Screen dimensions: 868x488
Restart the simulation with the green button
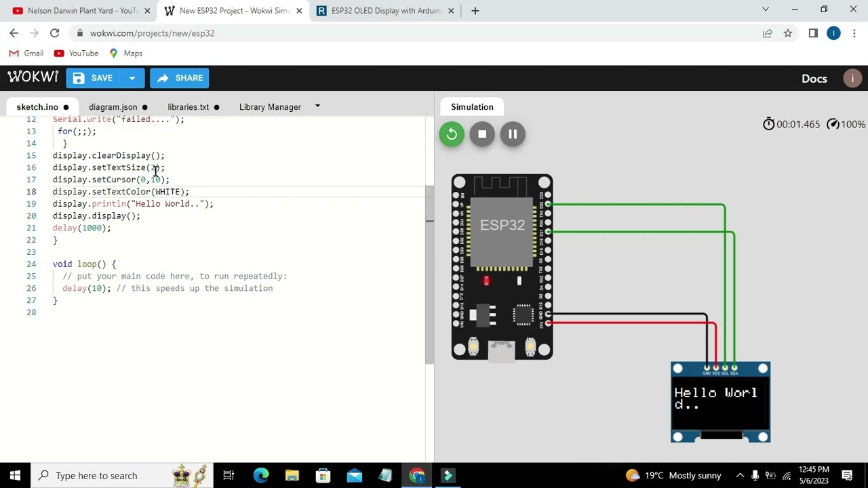(x=452, y=134)
